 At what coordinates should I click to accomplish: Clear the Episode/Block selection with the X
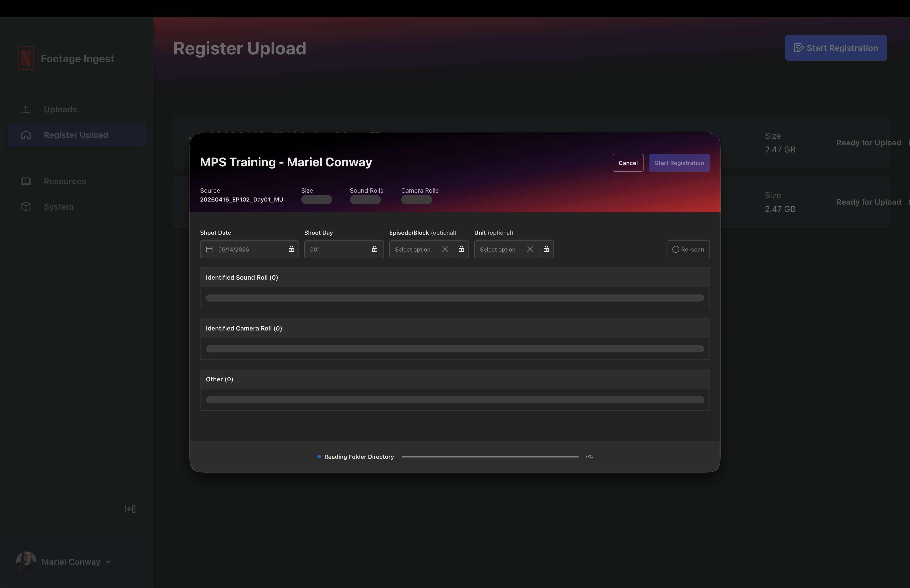[x=445, y=249]
